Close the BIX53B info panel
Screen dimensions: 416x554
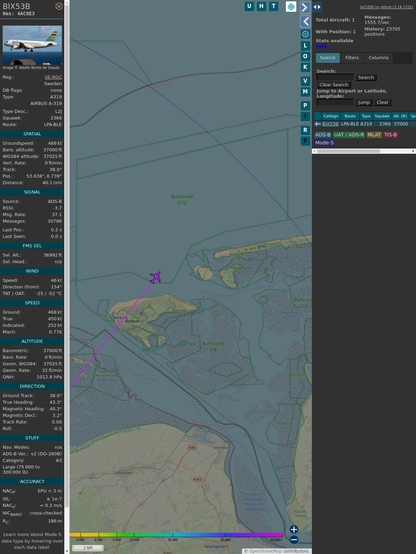59,6
